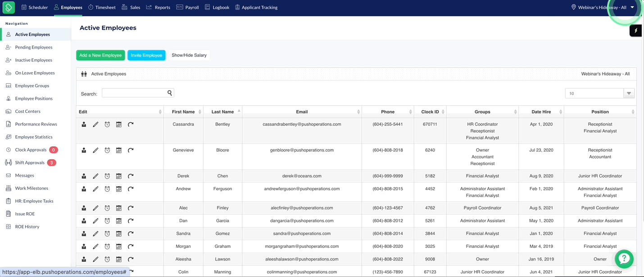Sort table by First Name column
This screenshot has width=644, height=277.
point(183,112)
